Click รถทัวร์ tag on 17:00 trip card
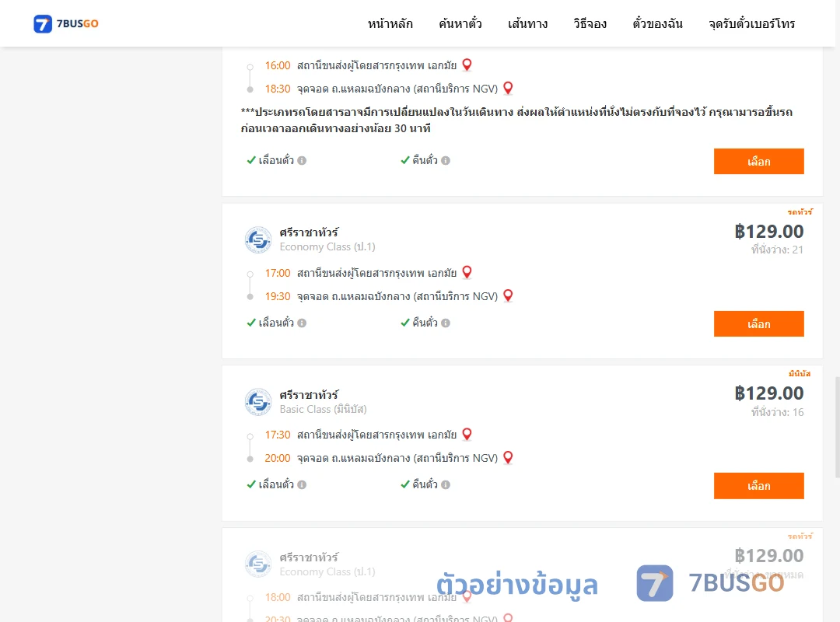840x622 pixels. [800, 211]
